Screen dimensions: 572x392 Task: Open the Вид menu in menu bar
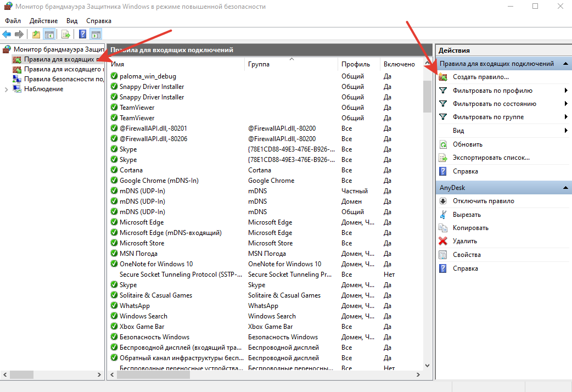coord(72,20)
